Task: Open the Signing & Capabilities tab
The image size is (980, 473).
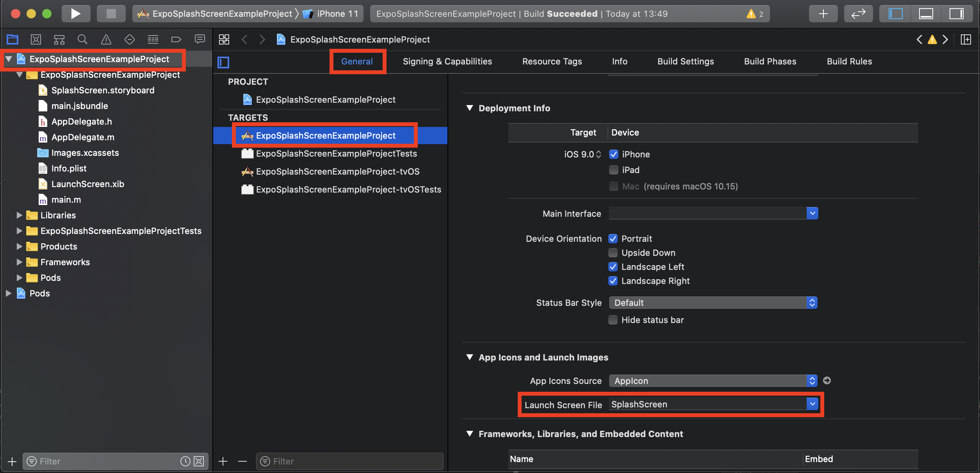Action: [x=447, y=61]
